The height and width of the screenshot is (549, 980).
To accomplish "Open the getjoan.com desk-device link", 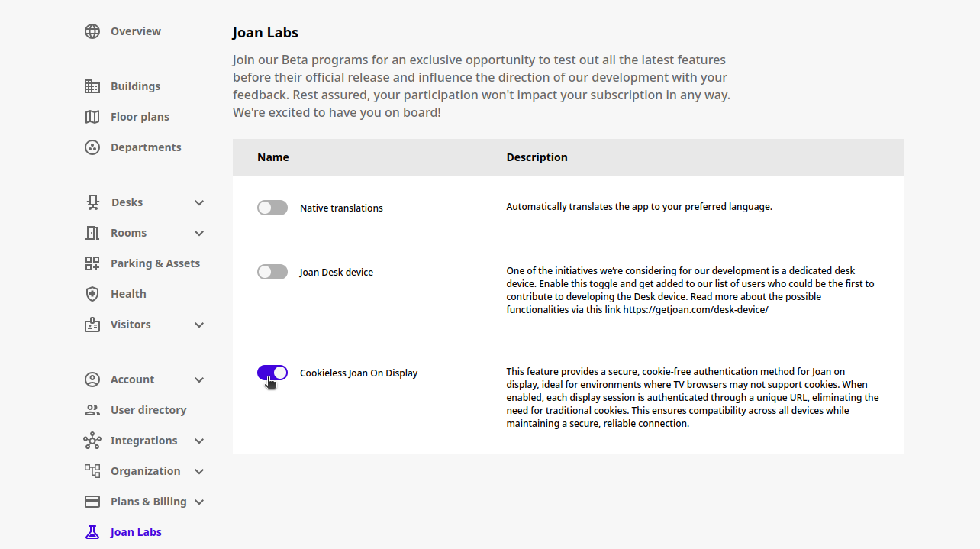I will tap(695, 310).
